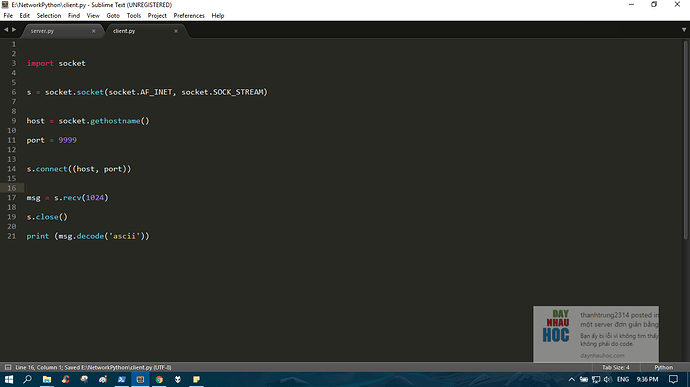Open Google Chrome from the taskbar
690x387 pixels.
coord(159,379)
